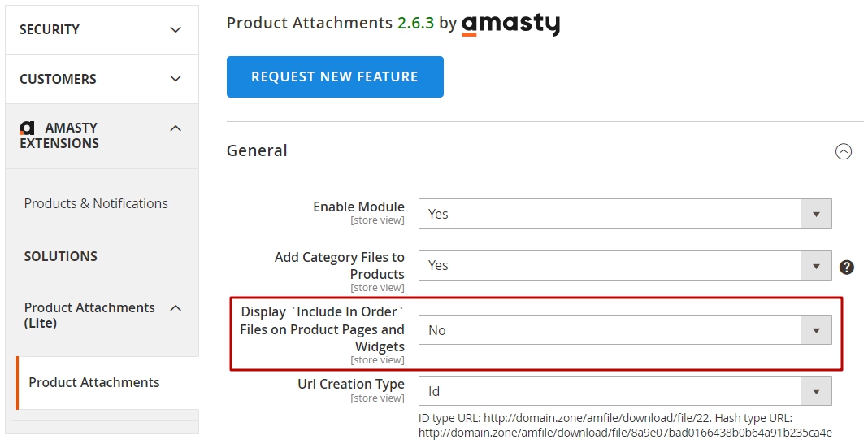Click the Amasty icon beside AMASTY EXTENSIONS

pos(27,128)
